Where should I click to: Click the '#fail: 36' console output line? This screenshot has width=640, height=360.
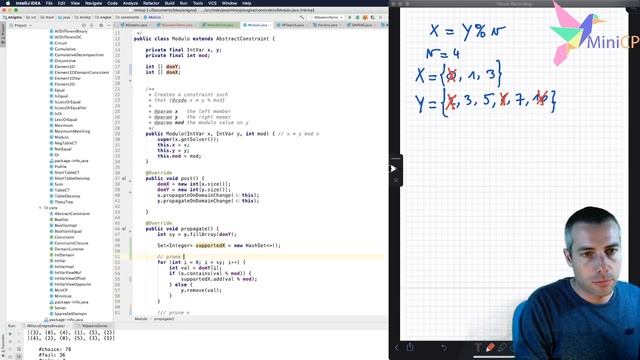(52, 355)
